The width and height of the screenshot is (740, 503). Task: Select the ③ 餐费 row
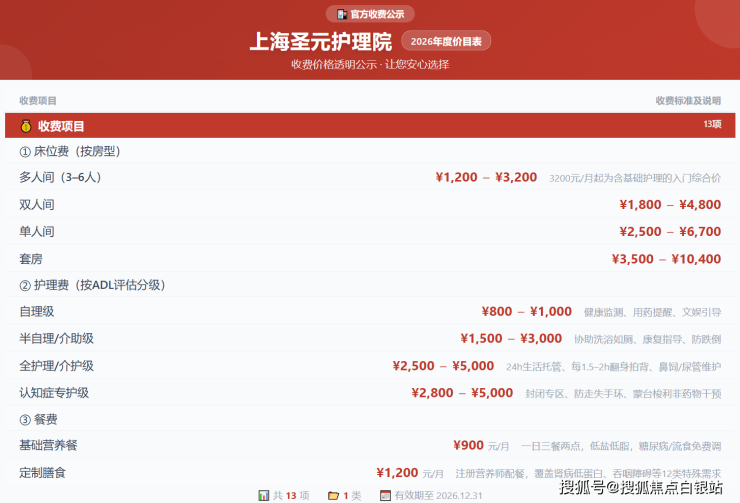coord(370,419)
